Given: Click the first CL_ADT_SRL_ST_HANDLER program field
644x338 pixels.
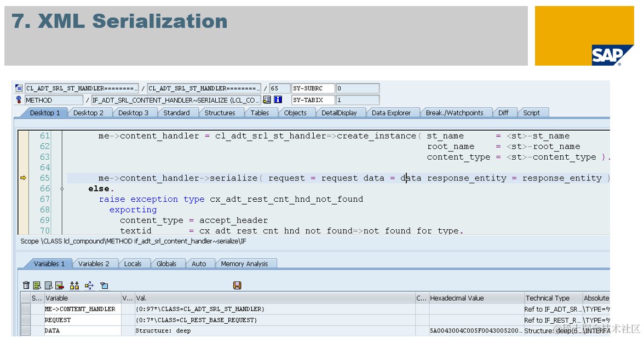Looking at the screenshot, I should pyautogui.click(x=81, y=88).
